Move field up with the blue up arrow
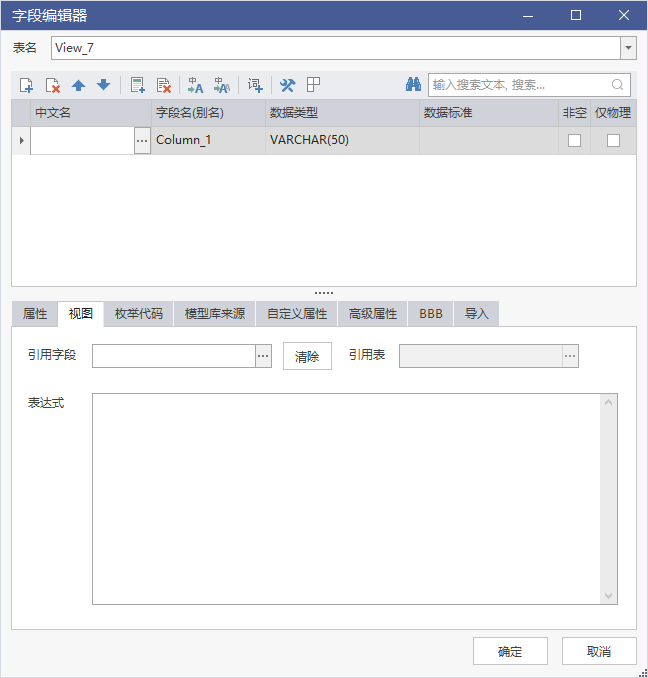The image size is (648, 678). click(x=78, y=85)
